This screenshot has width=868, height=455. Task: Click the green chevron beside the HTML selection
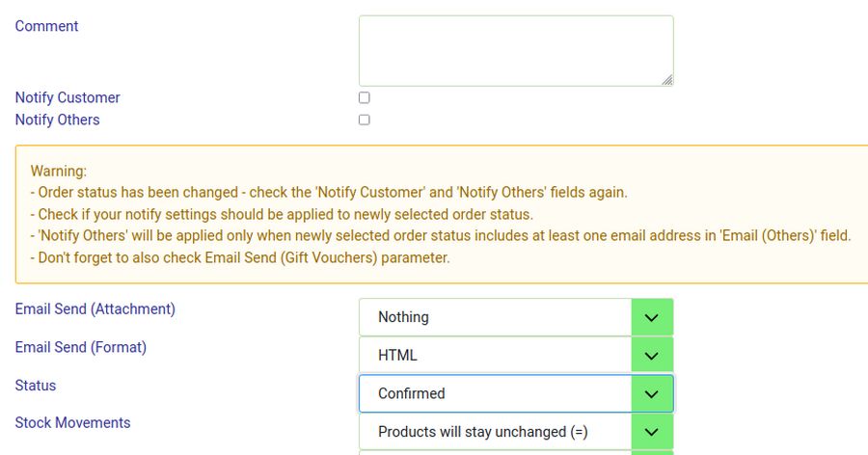point(652,355)
